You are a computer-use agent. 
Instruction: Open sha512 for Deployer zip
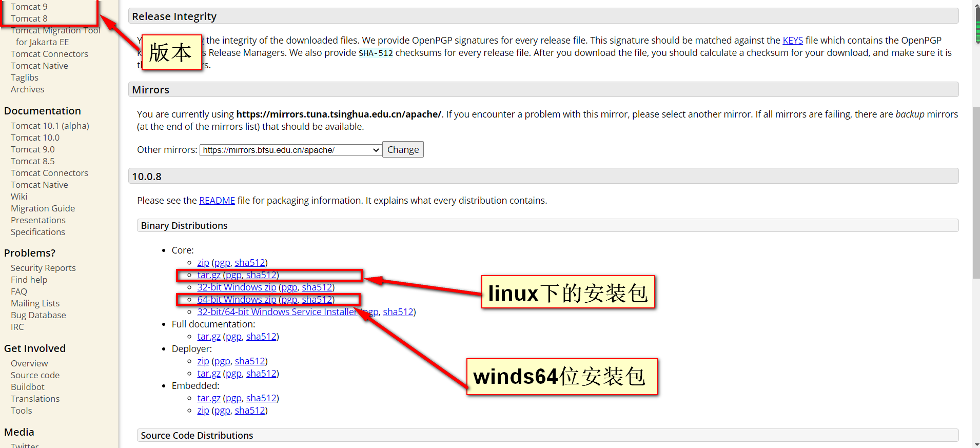click(x=250, y=361)
